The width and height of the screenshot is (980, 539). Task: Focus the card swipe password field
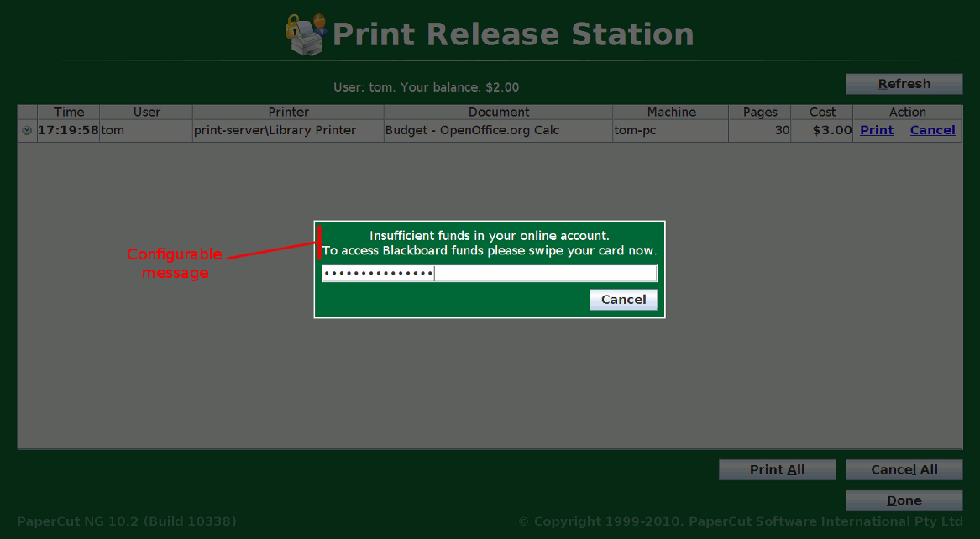(489, 274)
